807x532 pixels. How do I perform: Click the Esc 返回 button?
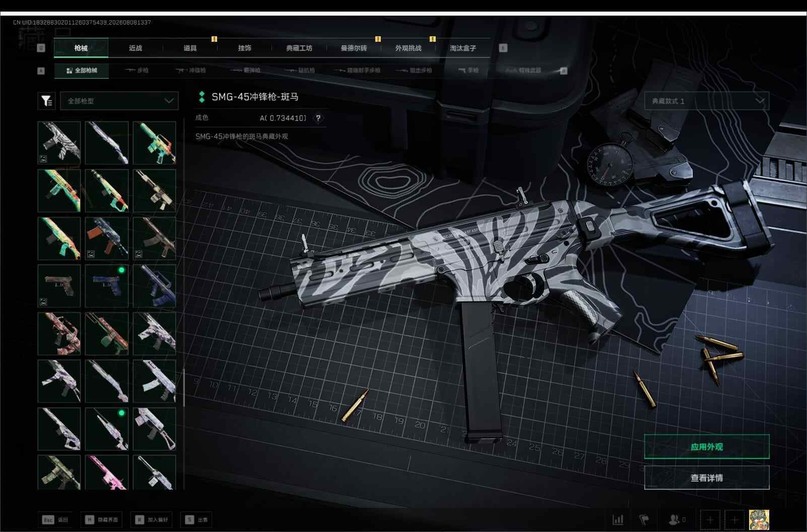click(56, 519)
